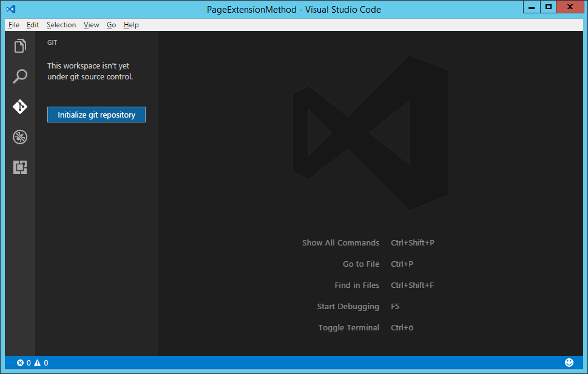Click the Ctrl+Shift+F shortcut text
The width and height of the screenshot is (588, 374).
[x=412, y=285]
